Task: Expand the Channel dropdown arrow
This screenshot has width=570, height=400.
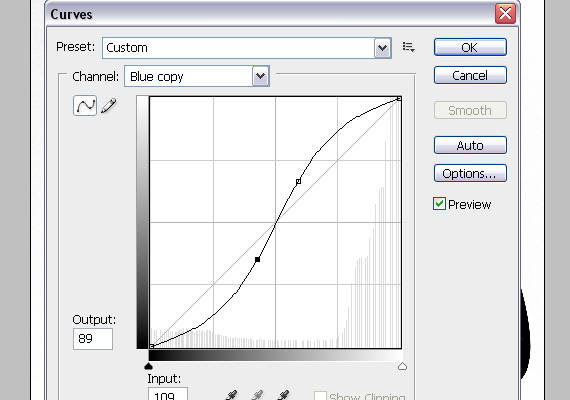Action: pos(261,76)
